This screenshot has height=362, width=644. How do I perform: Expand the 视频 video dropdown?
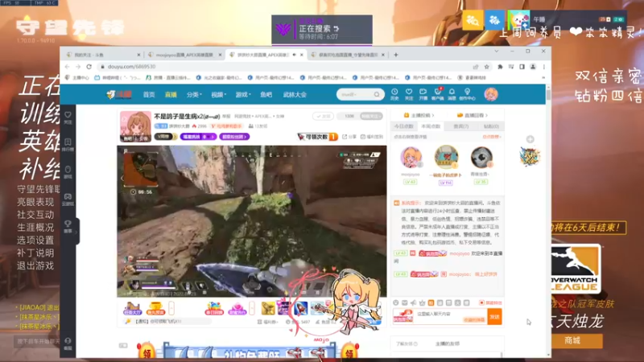218,94
